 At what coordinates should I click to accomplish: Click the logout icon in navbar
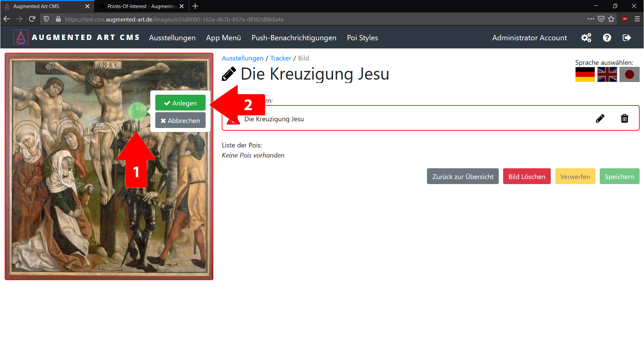627,38
